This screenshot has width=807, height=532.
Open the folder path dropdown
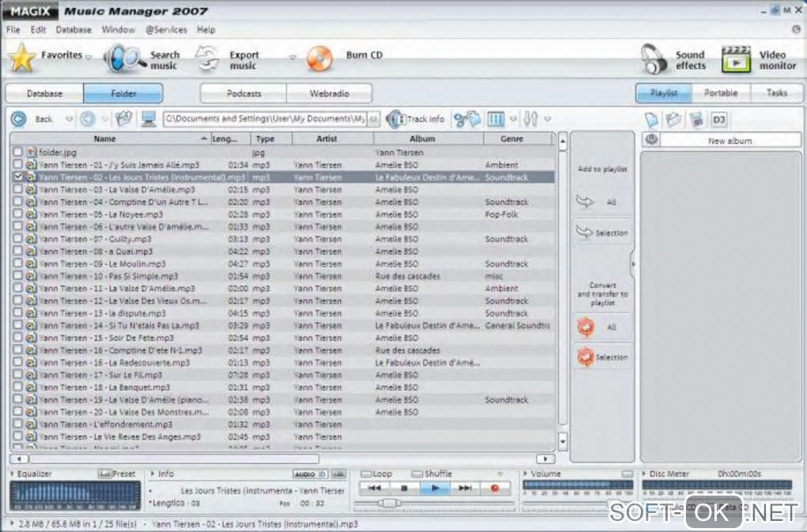tap(374, 119)
